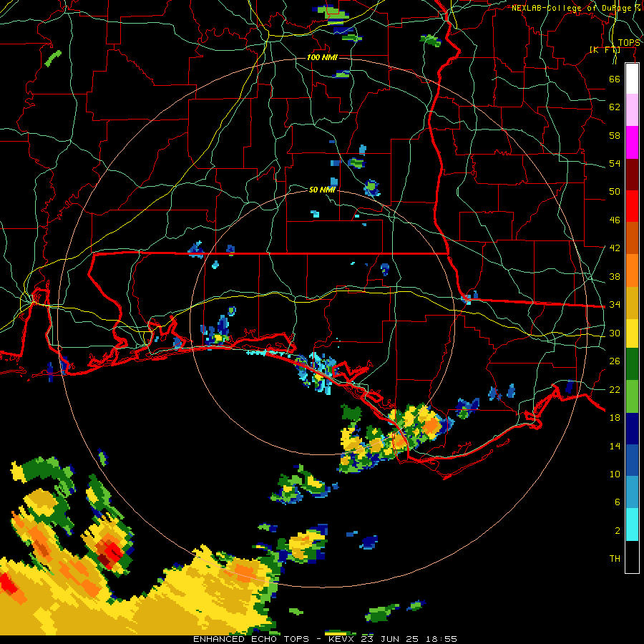Click the magenta legend swatch
This screenshot has width=644, height=644.
(x=632, y=142)
